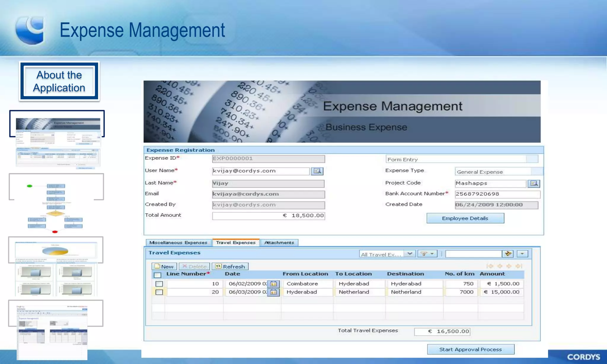Screen dimensions: 607x364
Task: Click Start Approval Process button
Action: [470, 349]
